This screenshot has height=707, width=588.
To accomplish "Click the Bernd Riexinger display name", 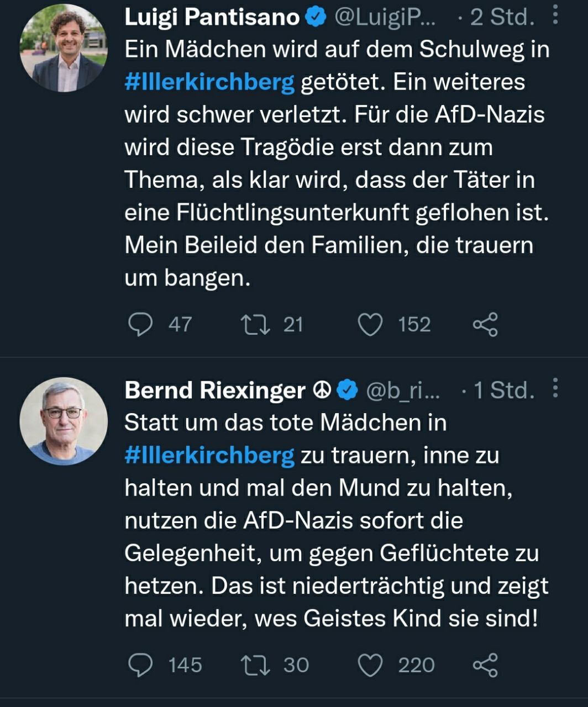I will 214,391.
